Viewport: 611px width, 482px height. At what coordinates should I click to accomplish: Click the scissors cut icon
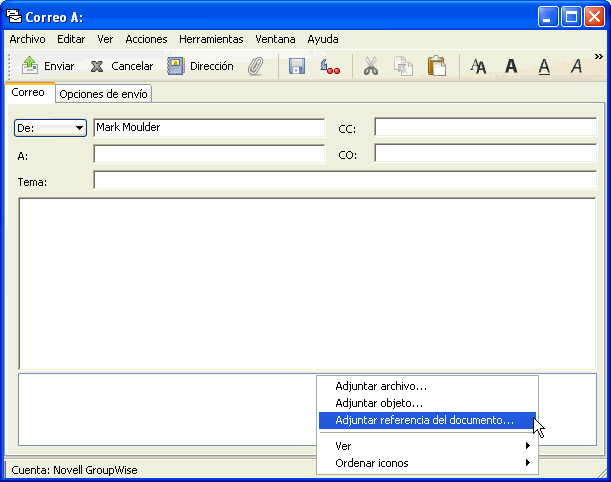point(370,66)
